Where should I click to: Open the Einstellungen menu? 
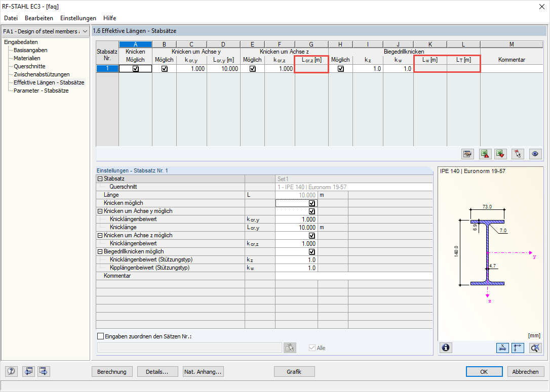click(x=78, y=18)
